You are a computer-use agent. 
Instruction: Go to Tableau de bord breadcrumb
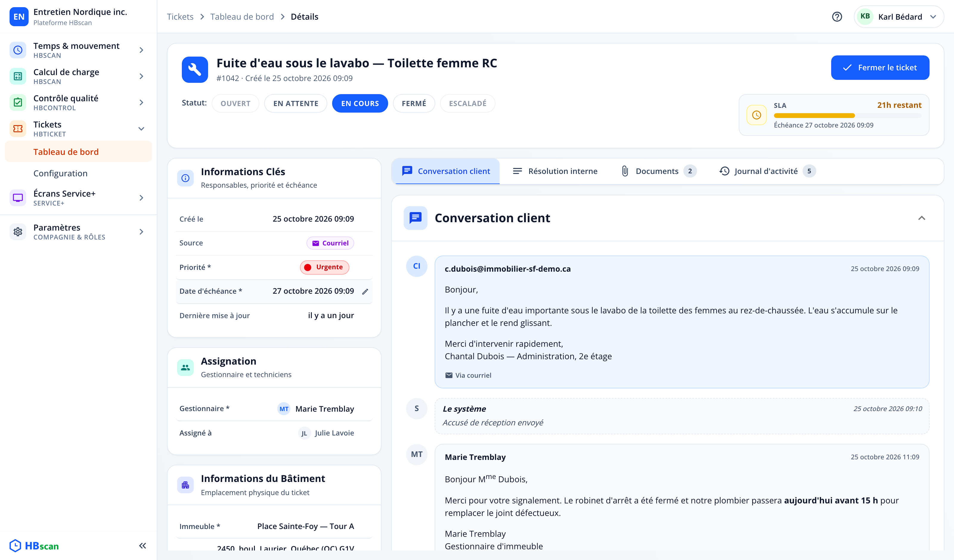[x=242, y=17]
